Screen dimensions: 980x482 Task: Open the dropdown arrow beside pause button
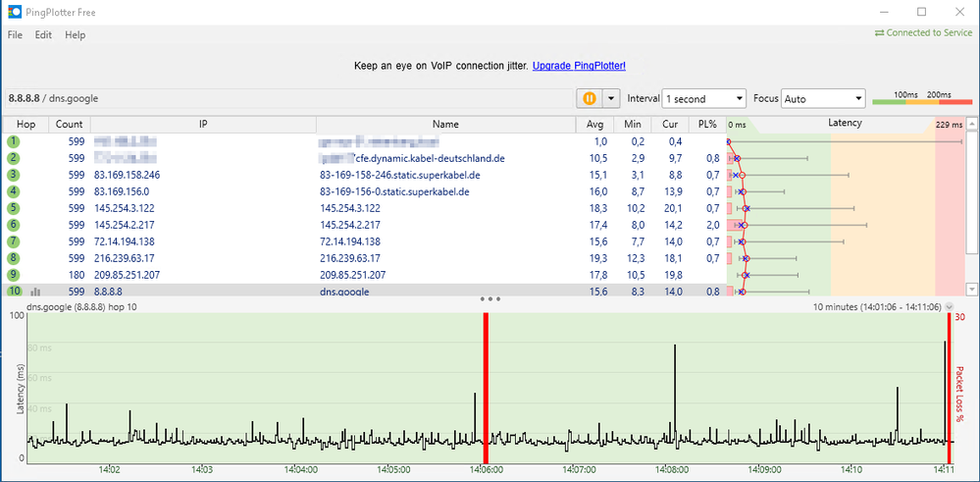pyautogui.click(x=611, y=98)
